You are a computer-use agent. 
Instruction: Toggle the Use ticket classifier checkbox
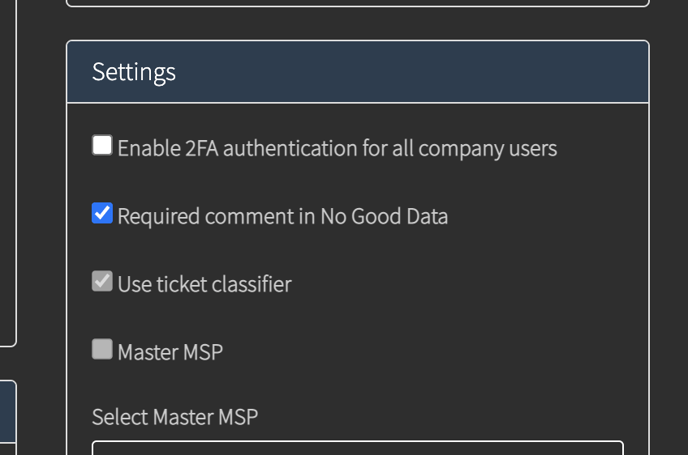coord(102,281)
